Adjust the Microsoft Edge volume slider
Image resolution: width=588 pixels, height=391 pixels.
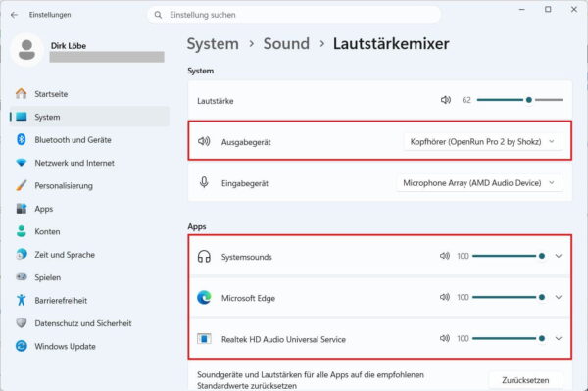pos(509,297)
